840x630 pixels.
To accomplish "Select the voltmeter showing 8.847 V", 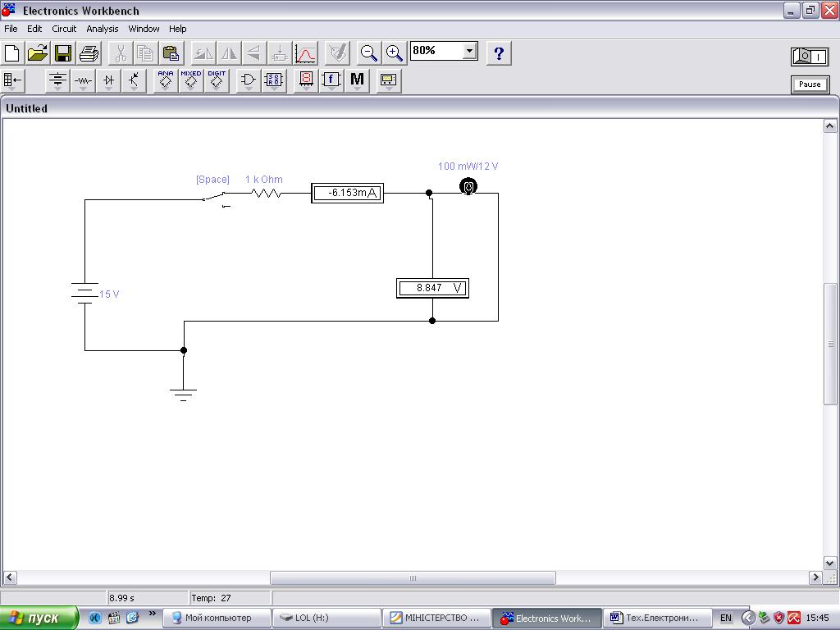I will [432, 288].
